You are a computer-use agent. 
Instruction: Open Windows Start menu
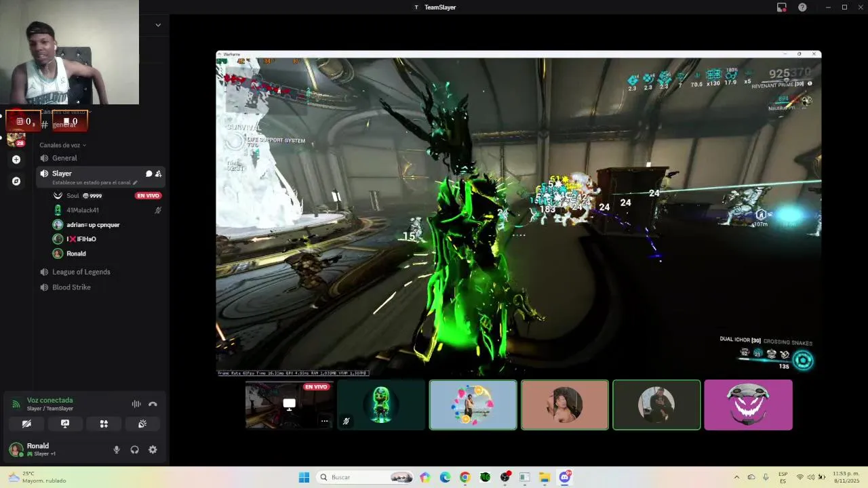(x=304, y=477)
